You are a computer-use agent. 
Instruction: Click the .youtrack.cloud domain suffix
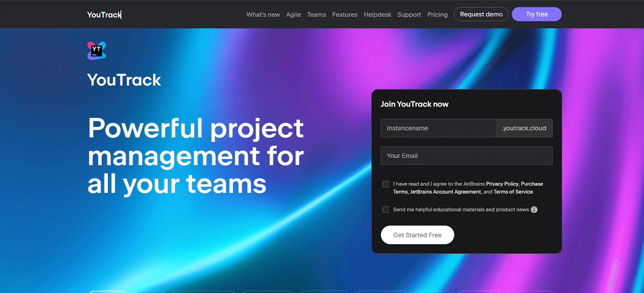tap(524, 128)
